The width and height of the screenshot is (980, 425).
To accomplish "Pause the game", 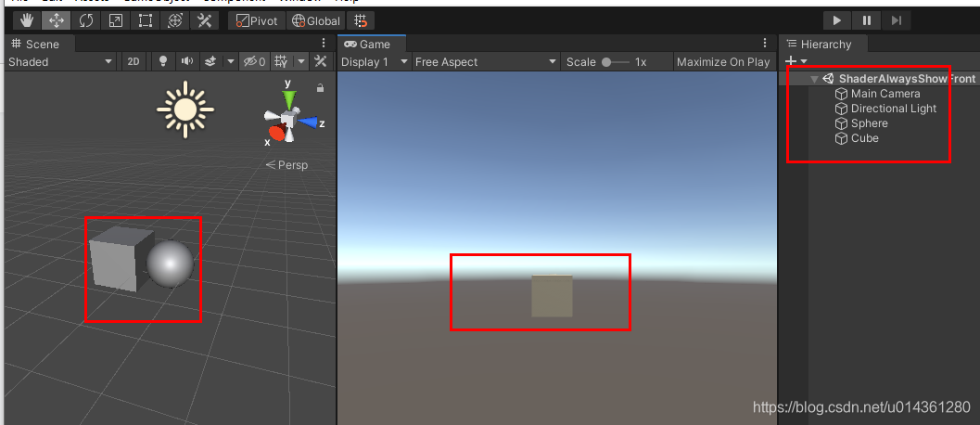I will pos(867,20).
